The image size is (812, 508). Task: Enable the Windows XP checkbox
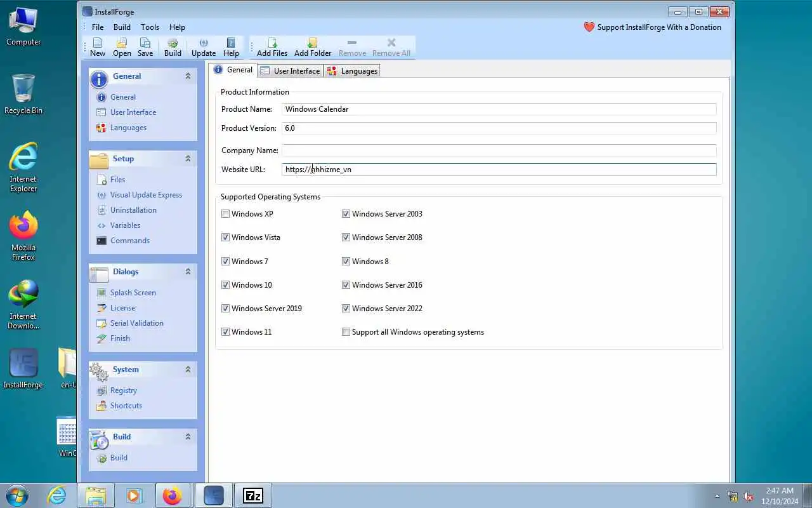click(x=225, y=214)
